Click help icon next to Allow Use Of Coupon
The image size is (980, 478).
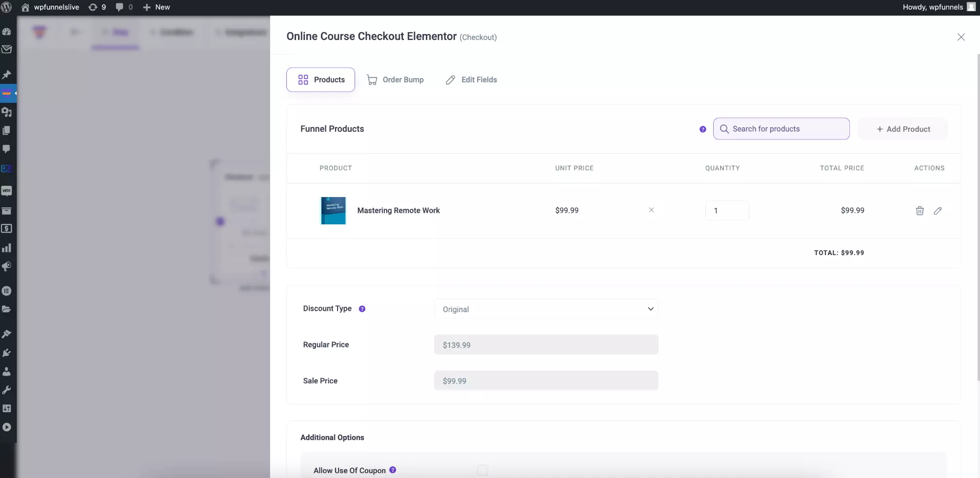click(x=393, y=470)
